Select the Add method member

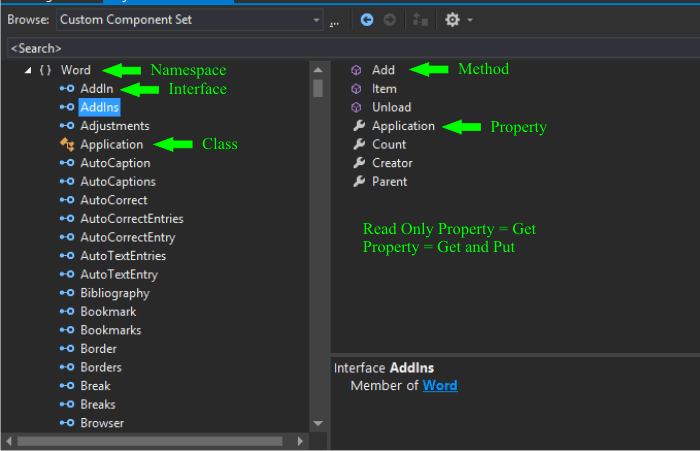click(x=383, y=70)
